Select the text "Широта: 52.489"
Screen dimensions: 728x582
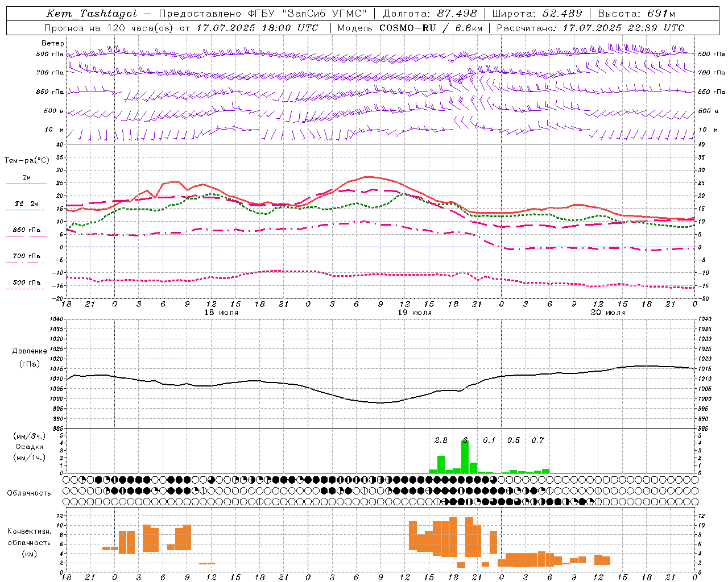[x=537, y=14]
